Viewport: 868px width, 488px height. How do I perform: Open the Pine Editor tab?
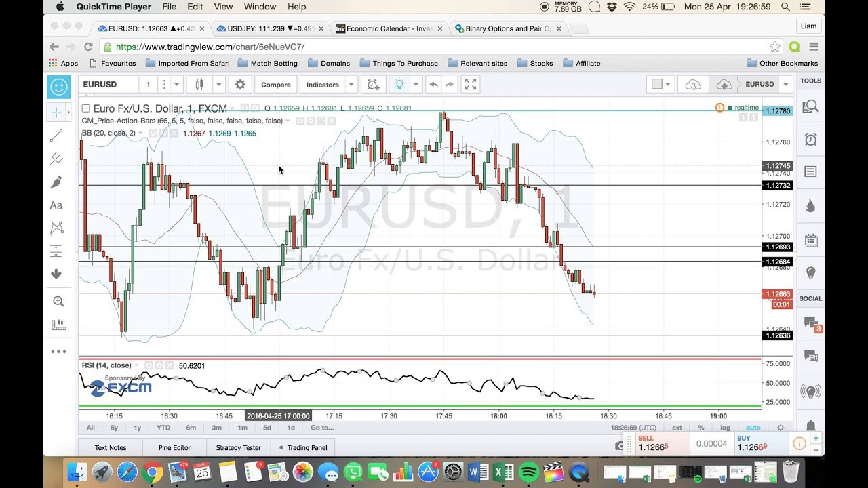click(174, 447)
